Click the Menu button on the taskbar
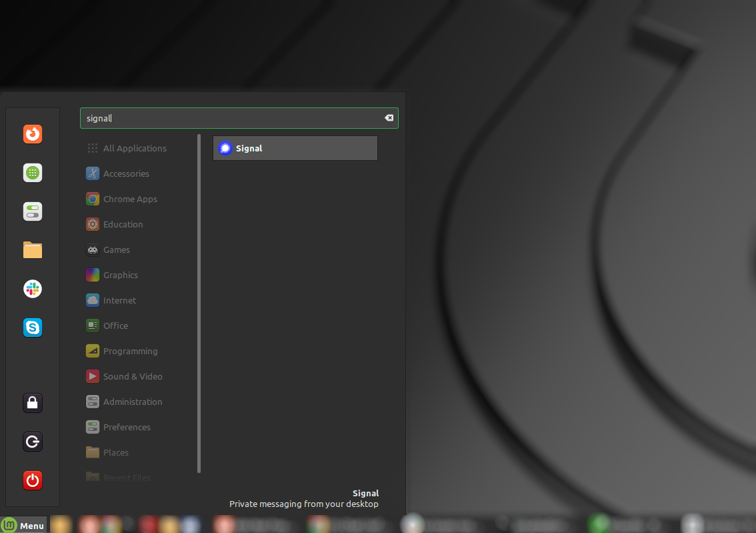Image resolution: width=756 pixels, height=533 pixels. click(24, 526)
